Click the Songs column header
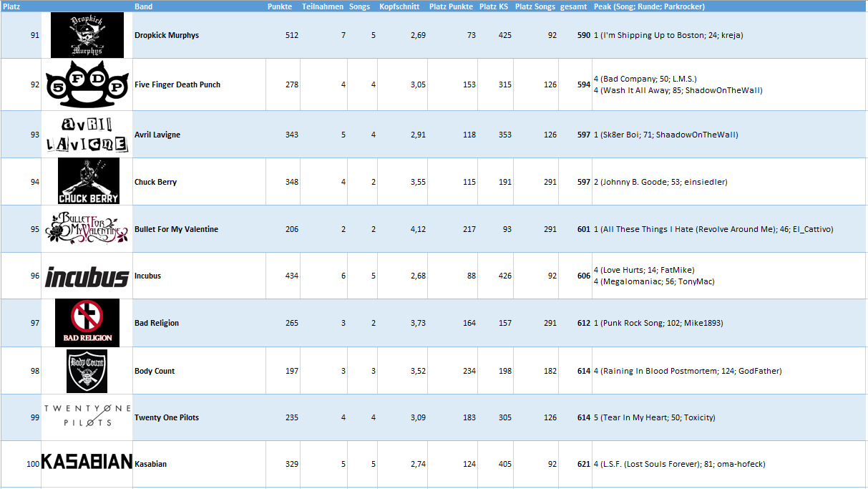 (x=360, y=6)
